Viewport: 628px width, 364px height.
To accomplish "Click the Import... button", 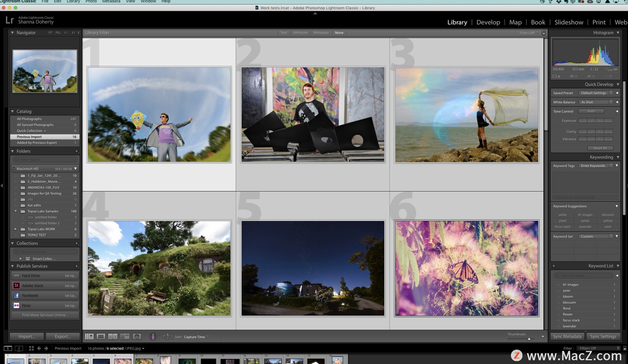I will (x=26, y=337).
